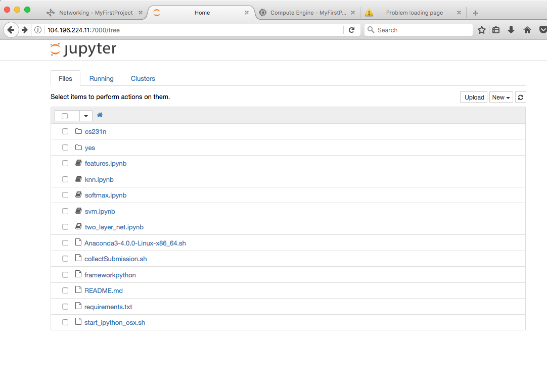This screenshot has width=547, height=392.
Task: Open the selection type dropdown arrow
Action: [86, 116]
